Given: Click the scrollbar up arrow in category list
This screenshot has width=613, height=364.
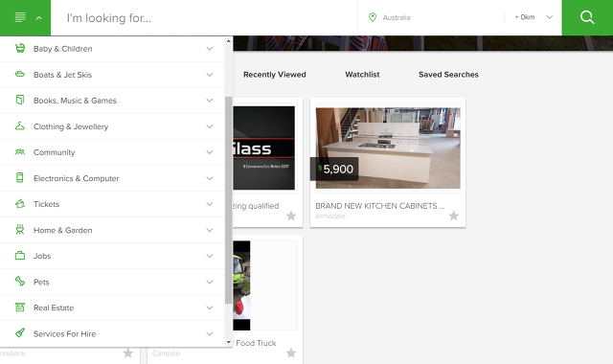Looking at the screenshot, I should (x=228, y=40).
